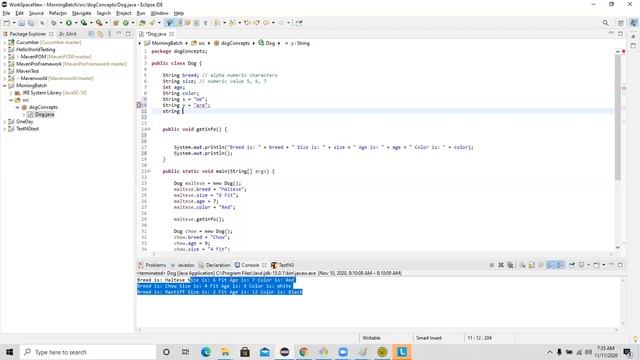This screenshot has width=640, height=360.
Task: Open the Debug button dropdown arrow
Action: [61, 23]
